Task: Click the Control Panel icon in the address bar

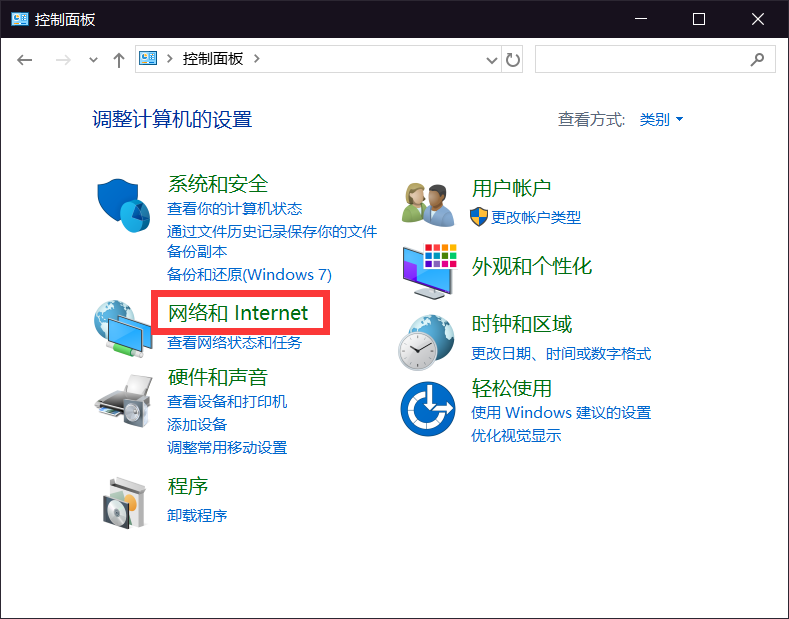Action: pos(148,58)
